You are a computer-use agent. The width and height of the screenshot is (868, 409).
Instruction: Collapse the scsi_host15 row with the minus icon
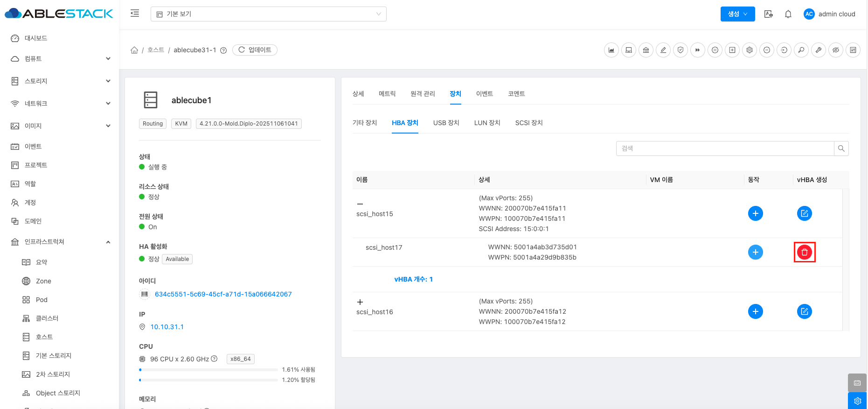point(360,204)
